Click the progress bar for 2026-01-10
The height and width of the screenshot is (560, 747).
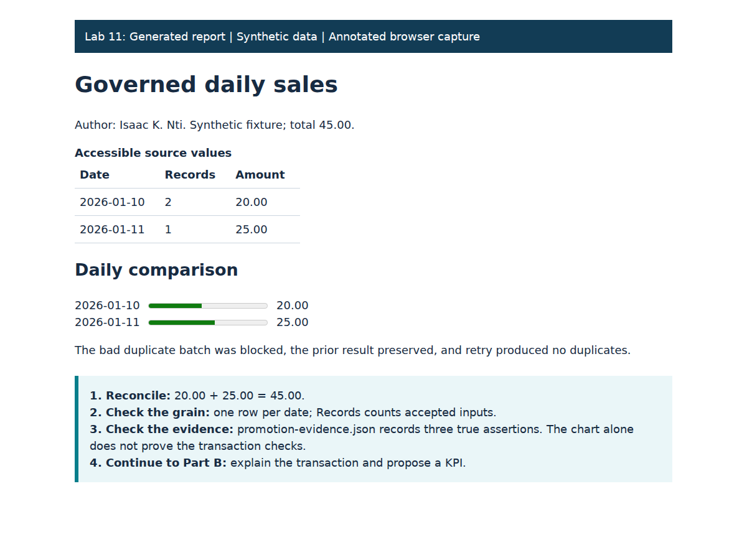pos(208,306)
